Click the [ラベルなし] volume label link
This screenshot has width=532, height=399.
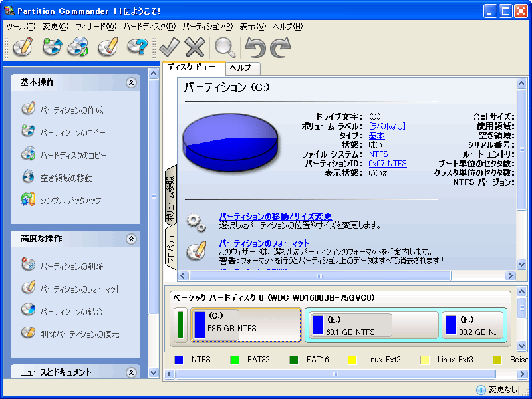point(387,126)
